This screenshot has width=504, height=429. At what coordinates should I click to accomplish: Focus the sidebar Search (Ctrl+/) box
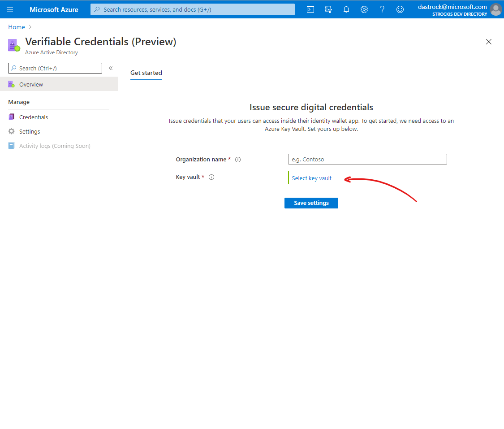pyautogui.click(x=55, y=68)
